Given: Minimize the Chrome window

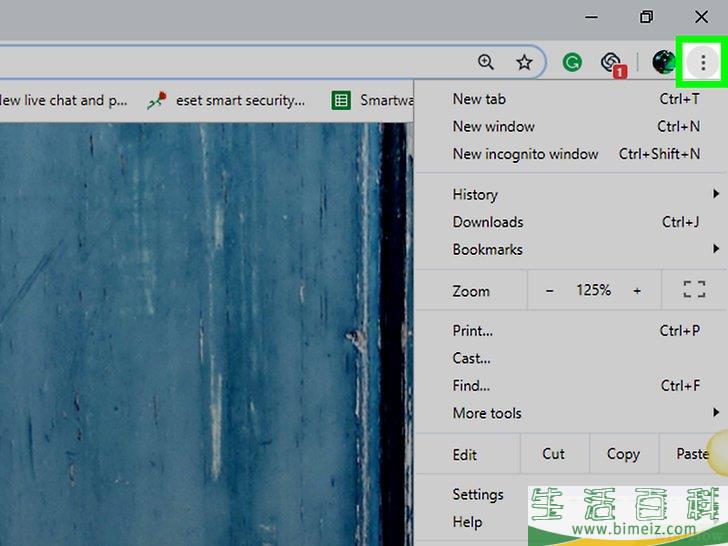Looking at the screenshot, I should point(592,17).
